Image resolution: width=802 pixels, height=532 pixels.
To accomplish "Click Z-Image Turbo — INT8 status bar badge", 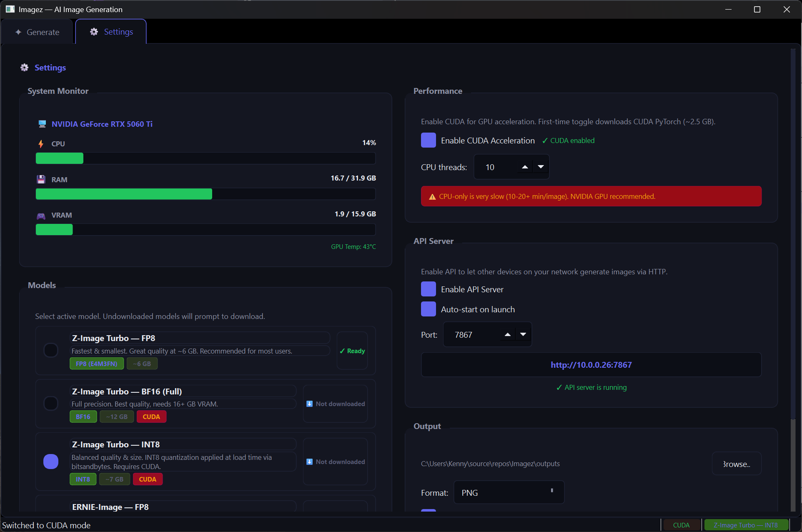I will point(746,525).
